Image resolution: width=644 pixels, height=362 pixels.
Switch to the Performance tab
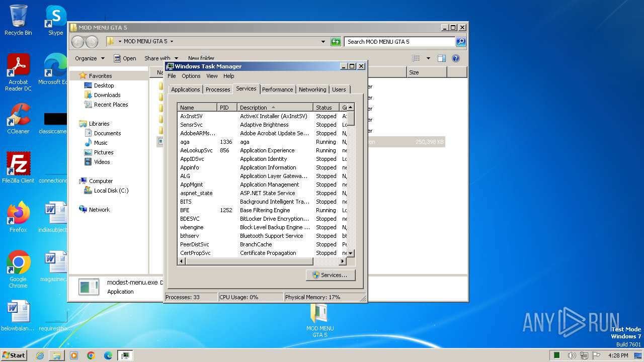click(x=277, y=89)
